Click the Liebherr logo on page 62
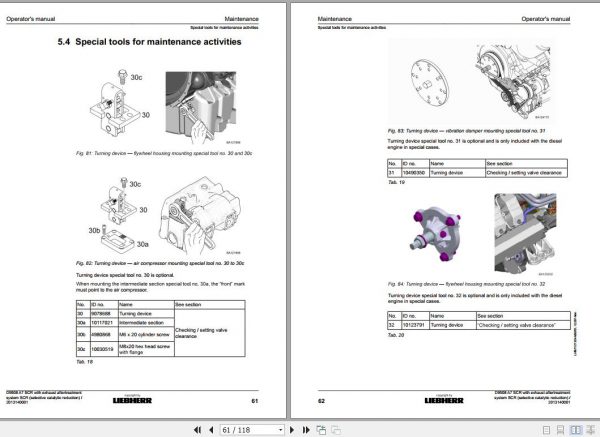The image size is (600, 437). (444, 400)
